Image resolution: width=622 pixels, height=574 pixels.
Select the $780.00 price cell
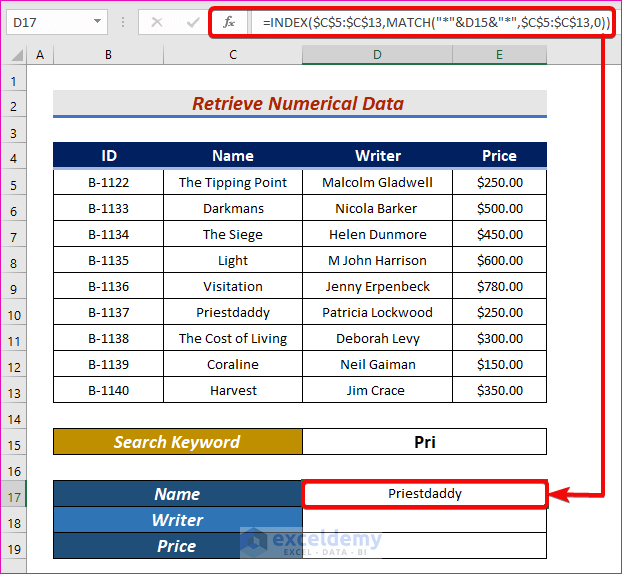[499, 286]
